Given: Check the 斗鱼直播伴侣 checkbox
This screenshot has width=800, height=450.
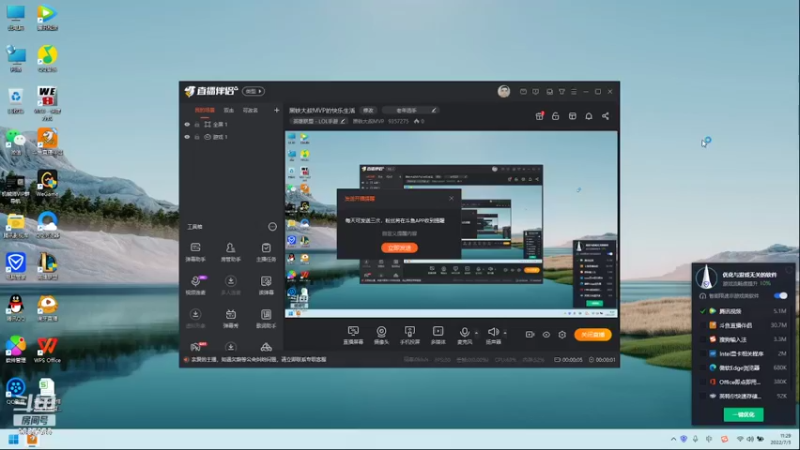Looking at the screenshot, I should [x=703, y=325].
